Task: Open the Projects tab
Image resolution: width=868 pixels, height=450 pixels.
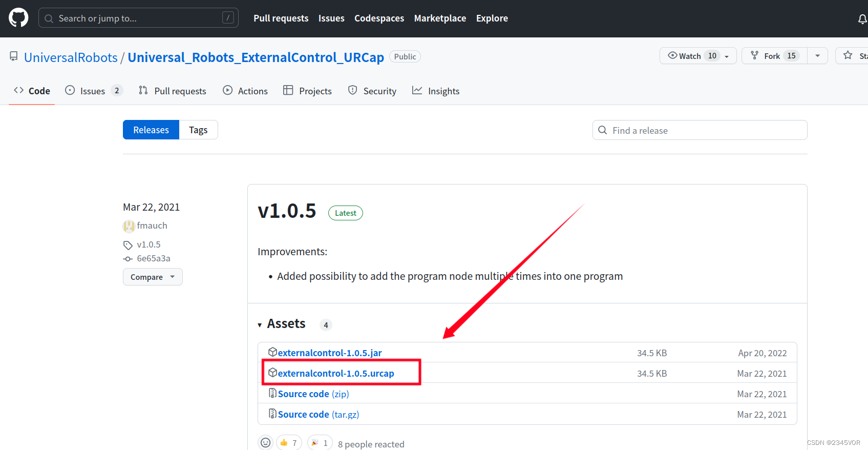Action: point(307,91)
